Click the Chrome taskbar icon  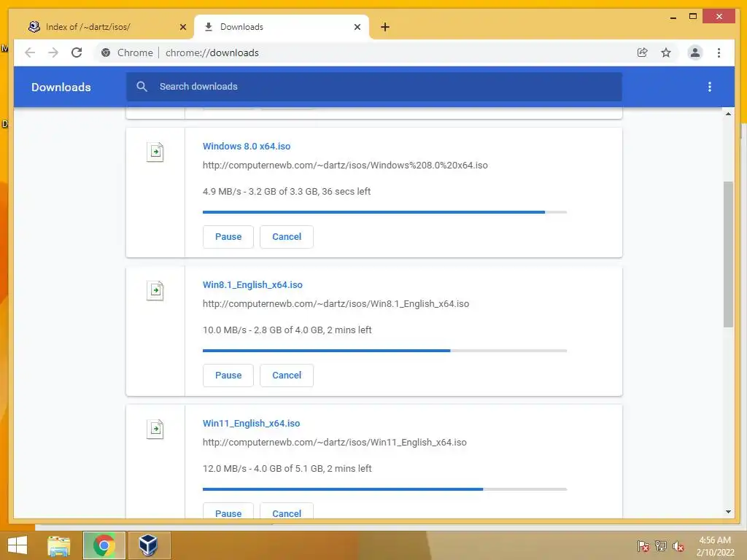(104, 545)
